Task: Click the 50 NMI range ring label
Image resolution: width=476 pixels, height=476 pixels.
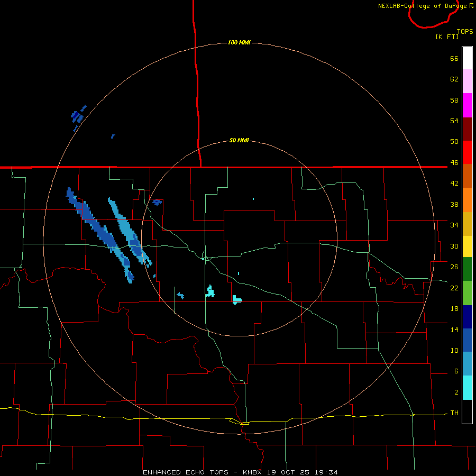Action: (x=239, y=140)
